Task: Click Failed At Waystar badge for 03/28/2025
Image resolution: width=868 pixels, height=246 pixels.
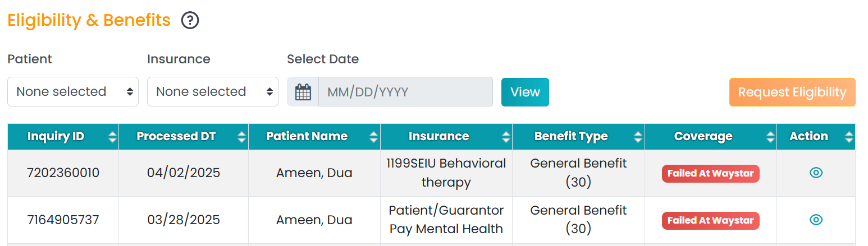Action: 711,220
